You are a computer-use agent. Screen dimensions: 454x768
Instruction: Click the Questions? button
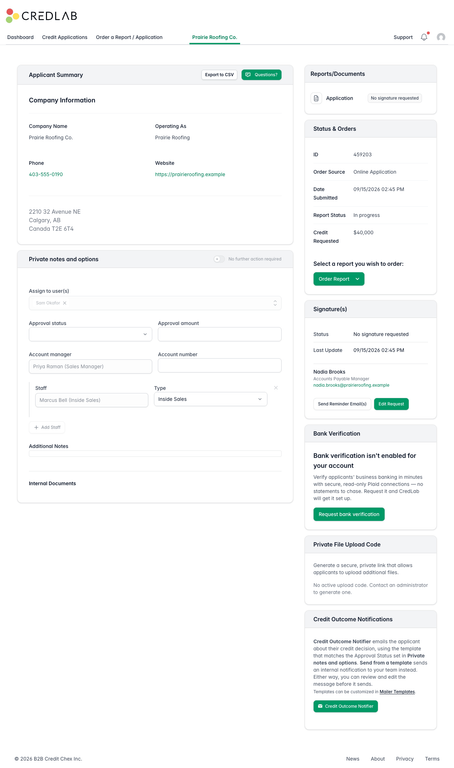[x=262, y=75]
